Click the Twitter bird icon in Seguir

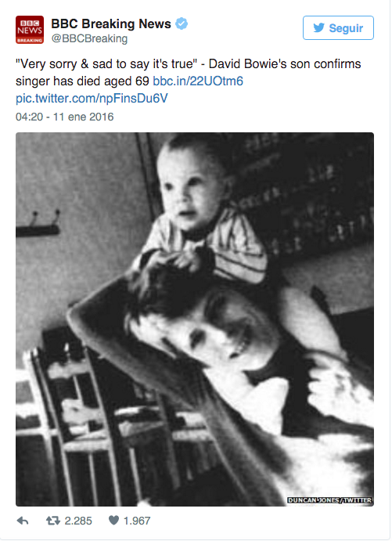319,27
